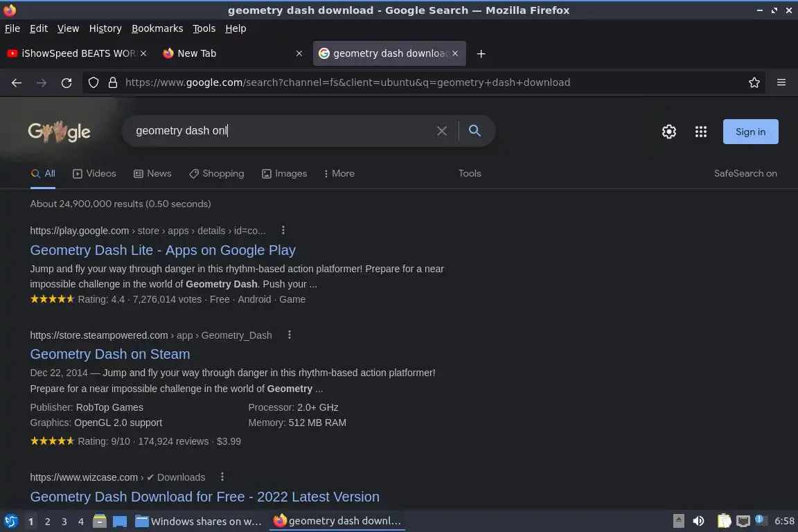Submit search with magnifier button
The image size is (798, 532).
pos(475,131)
